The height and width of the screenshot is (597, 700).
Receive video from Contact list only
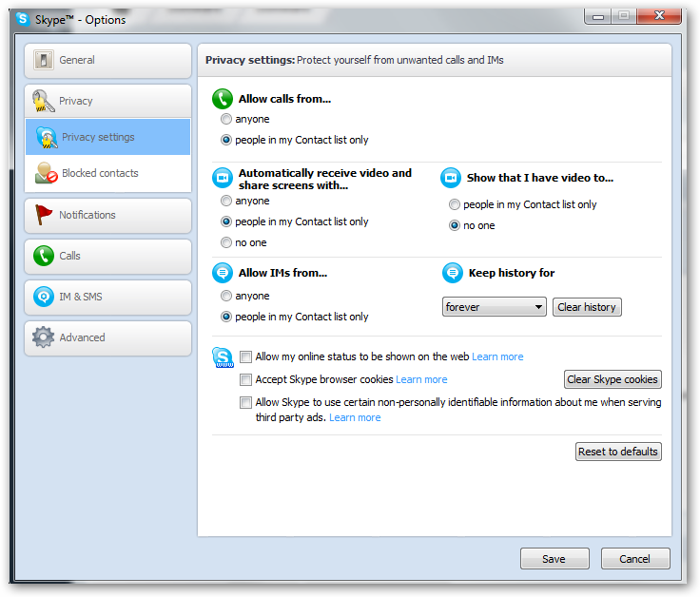(x=226, y=221)
